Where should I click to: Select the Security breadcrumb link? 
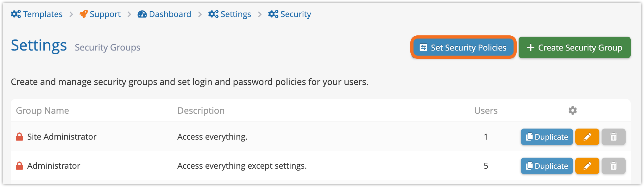(295, 14)
